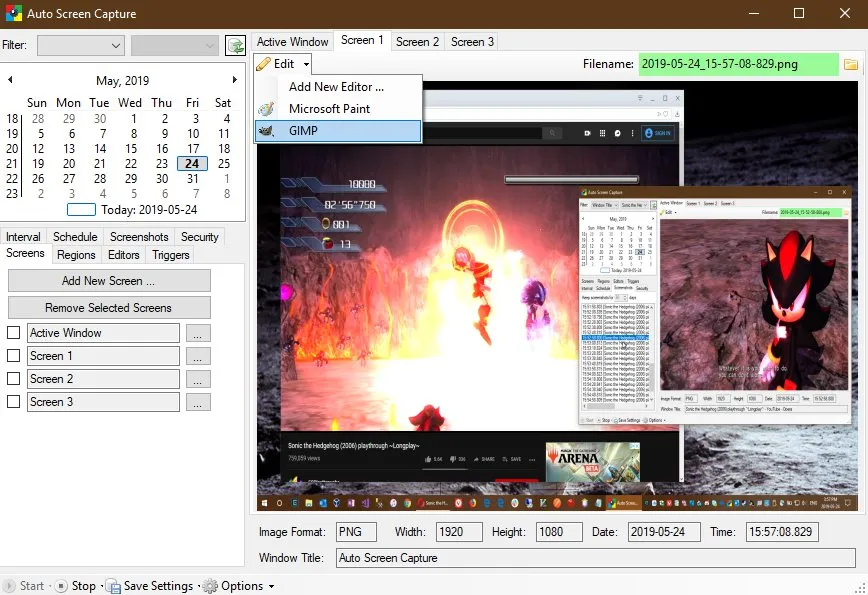The height and width of the screenshot is (595, 868).
Task: Click the Image Format PNG field
Action: pyautogui.click(x=356, y=532)
